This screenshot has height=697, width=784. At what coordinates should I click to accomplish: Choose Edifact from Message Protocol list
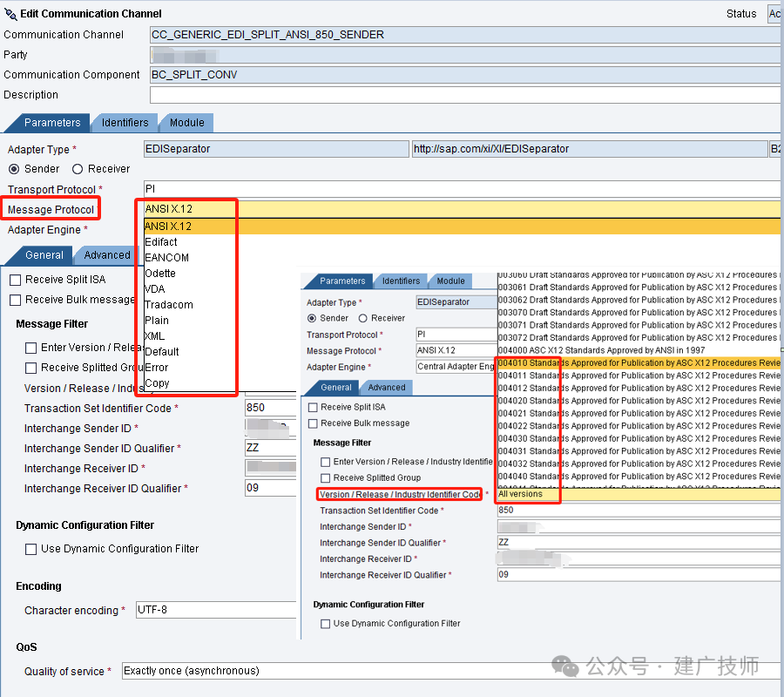161,242
